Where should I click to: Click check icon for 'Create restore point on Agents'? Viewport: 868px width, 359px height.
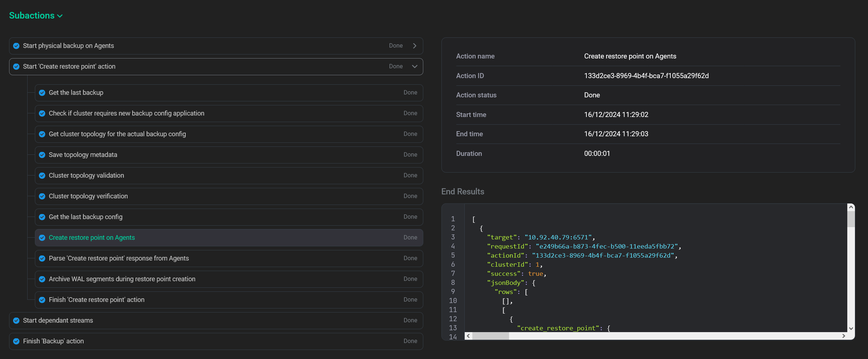(42, 238)
